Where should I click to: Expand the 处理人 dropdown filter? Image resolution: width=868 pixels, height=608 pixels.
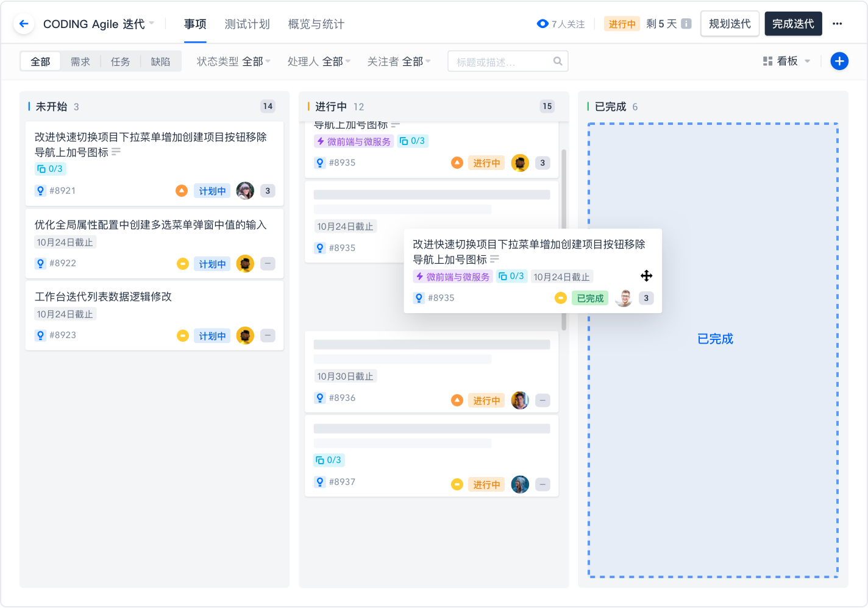[319, 62]
